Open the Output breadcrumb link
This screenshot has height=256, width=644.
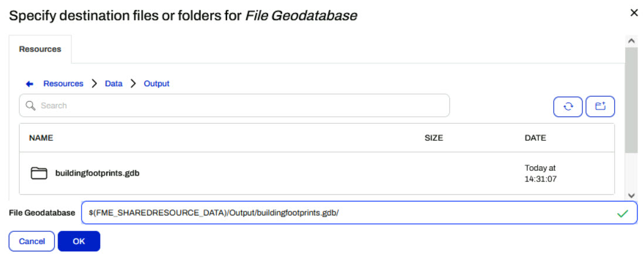[x=157, y=84]
